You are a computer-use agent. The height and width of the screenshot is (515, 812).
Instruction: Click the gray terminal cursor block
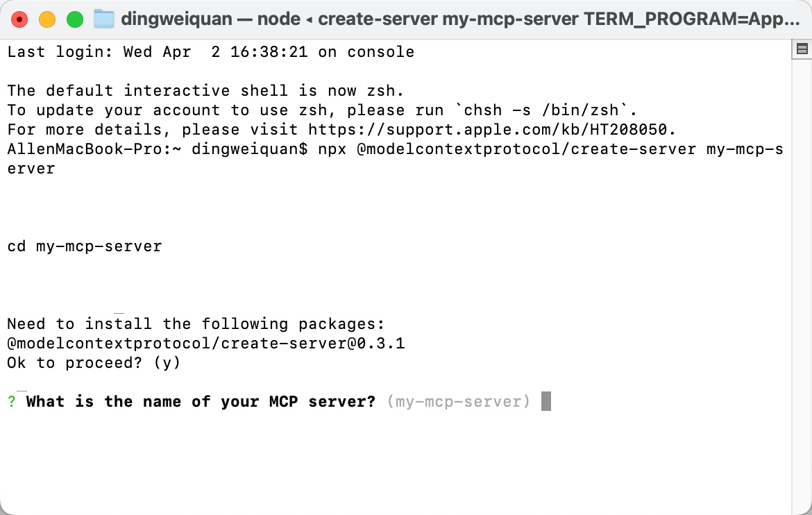(545, 402)
